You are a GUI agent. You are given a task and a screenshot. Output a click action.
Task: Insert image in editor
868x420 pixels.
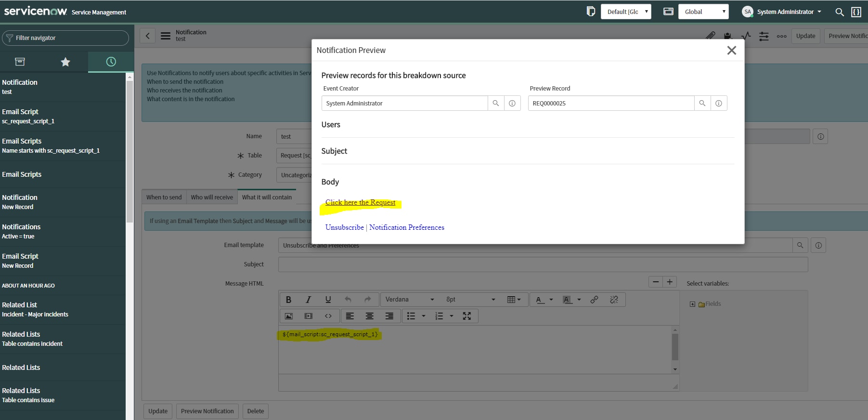coord(288,316)
